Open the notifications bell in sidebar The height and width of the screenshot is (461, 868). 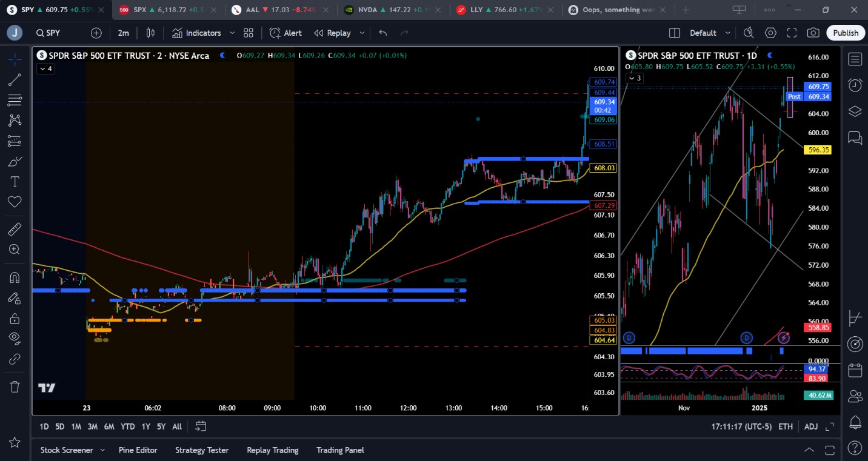coord(855,422)
